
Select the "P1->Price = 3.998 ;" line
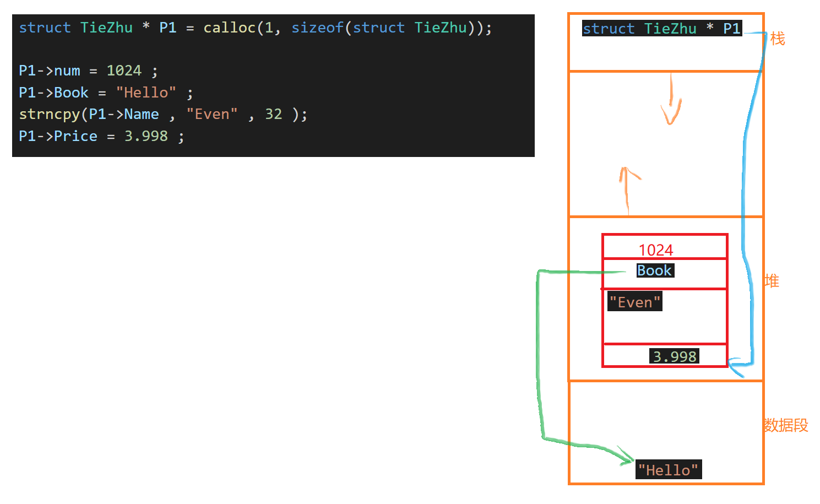pos(101,136)
